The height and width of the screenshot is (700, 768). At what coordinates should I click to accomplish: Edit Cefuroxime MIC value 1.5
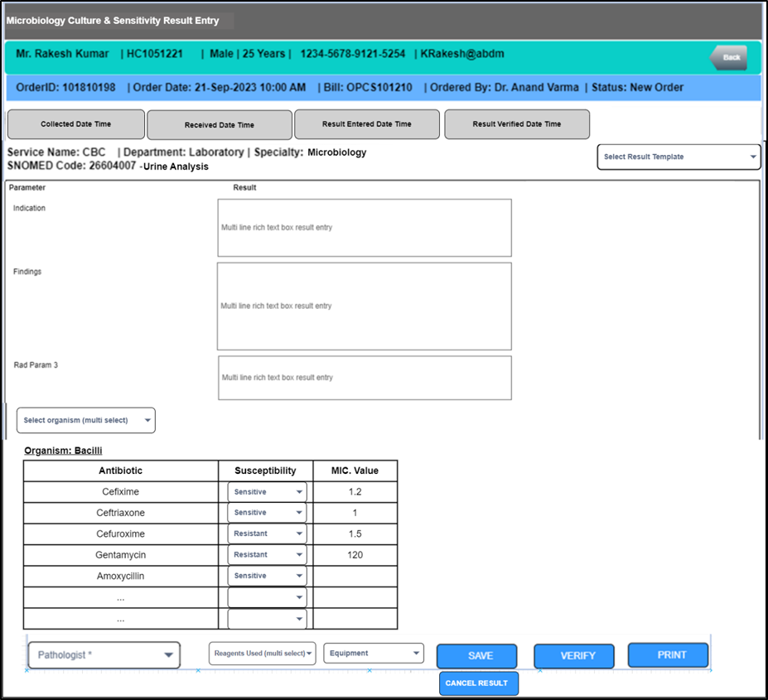pos(355,534)
